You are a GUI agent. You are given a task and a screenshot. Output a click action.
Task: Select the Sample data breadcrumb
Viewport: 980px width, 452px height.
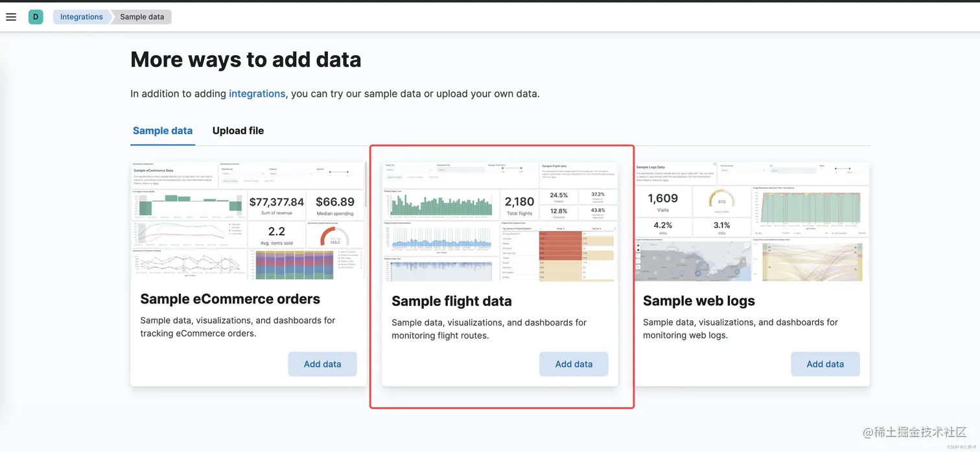point(142,17)
